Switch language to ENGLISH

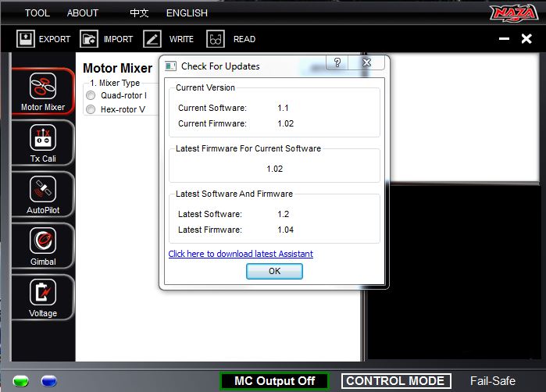187,13
